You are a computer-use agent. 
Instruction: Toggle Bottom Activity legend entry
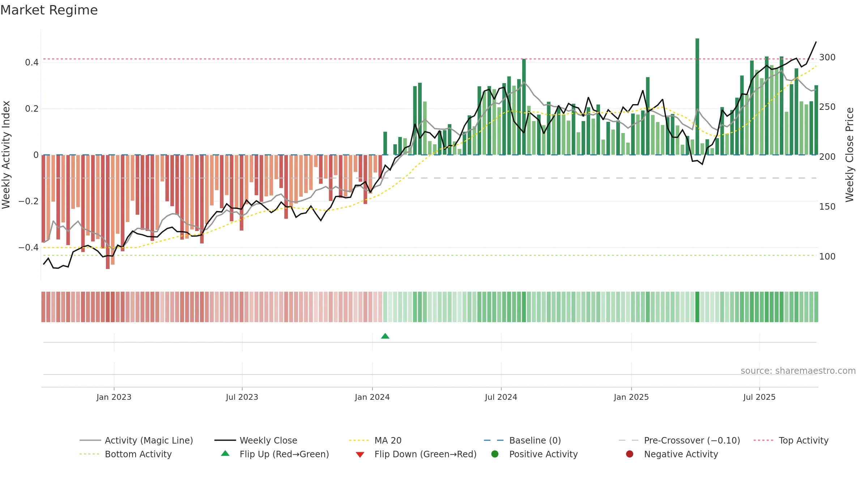pyautogui.click(x=125, y=454)
